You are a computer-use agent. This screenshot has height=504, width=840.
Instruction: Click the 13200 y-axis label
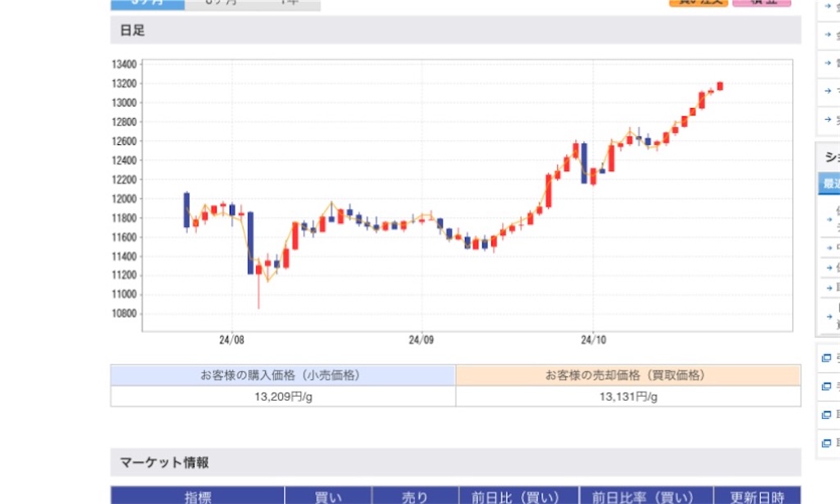click(125, 84)
